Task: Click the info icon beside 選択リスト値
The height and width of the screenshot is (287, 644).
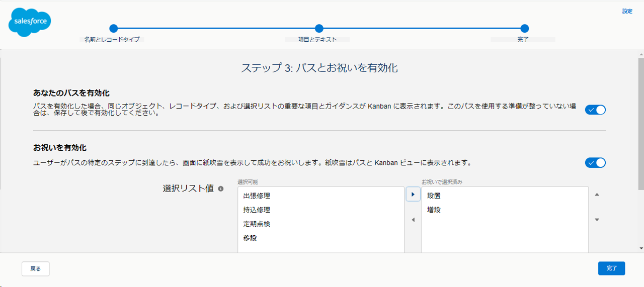Action: [x=220, y=189]
